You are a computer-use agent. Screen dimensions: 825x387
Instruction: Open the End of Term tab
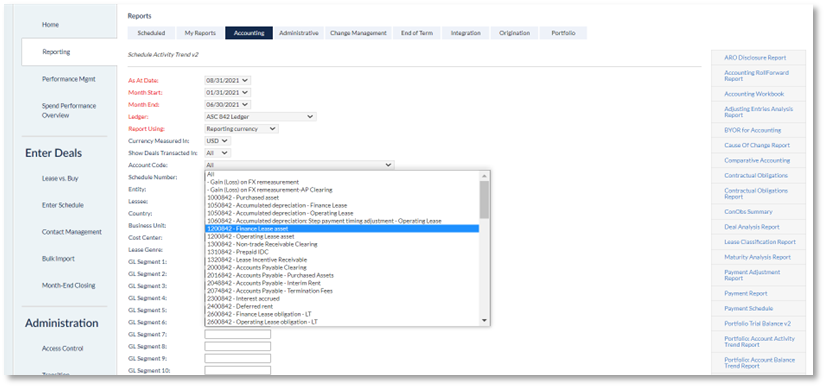pyautogui.click(x=417, y=33)
